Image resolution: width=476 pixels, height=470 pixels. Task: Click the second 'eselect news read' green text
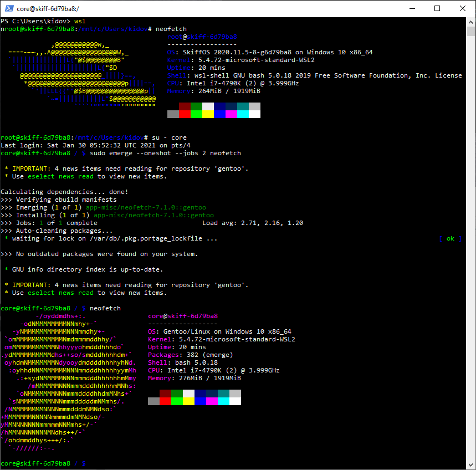tap(61, 293)
